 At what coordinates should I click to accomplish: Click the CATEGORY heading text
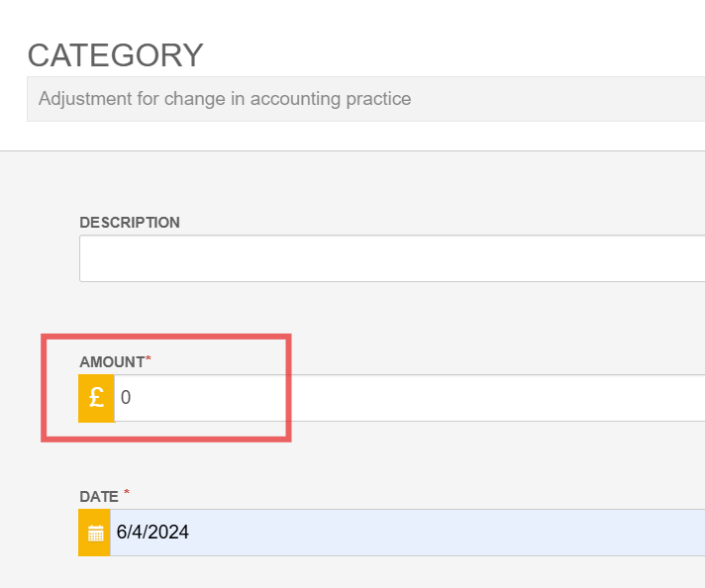coord(116,55)
